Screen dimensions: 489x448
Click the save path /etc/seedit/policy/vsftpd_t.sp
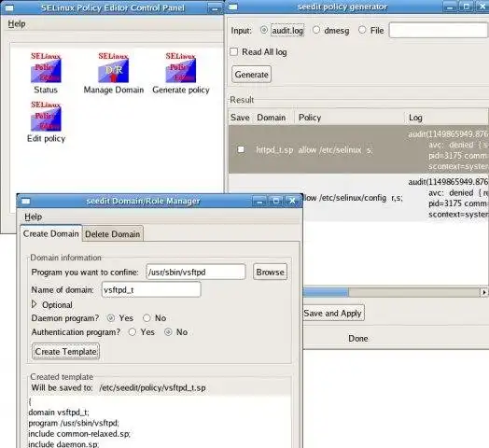coord(152,387)
